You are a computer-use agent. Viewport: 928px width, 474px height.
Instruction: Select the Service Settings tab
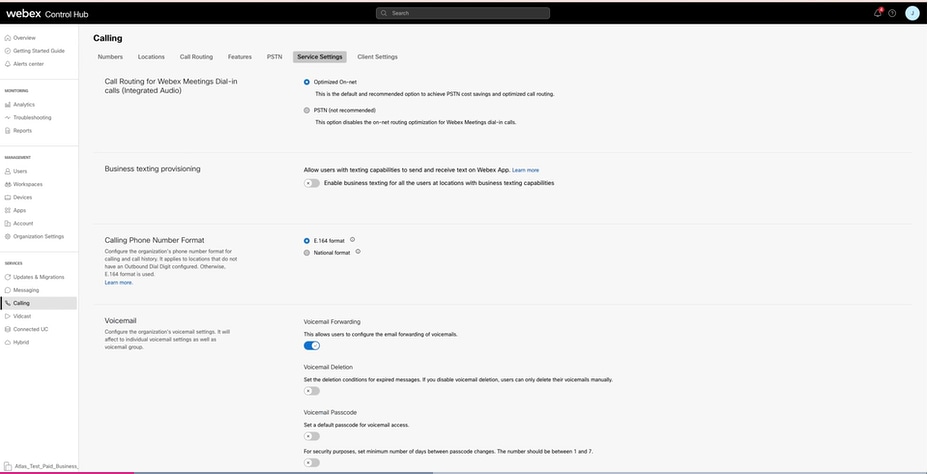point(320,57)
